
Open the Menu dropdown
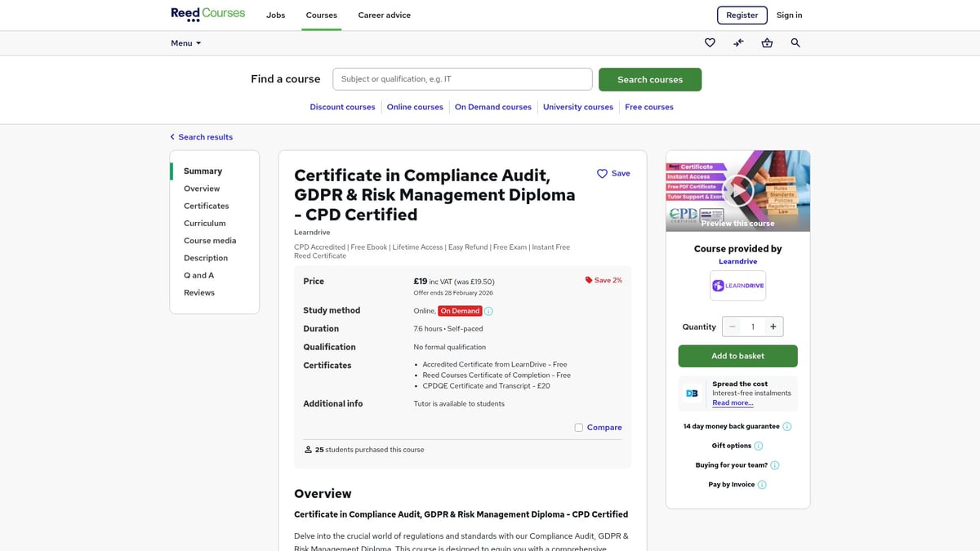tap(185, 42)
